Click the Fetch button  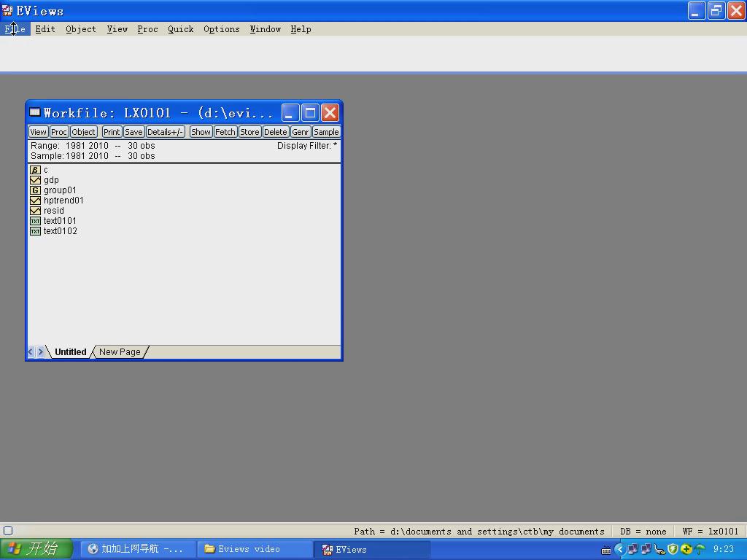[225, 132]
